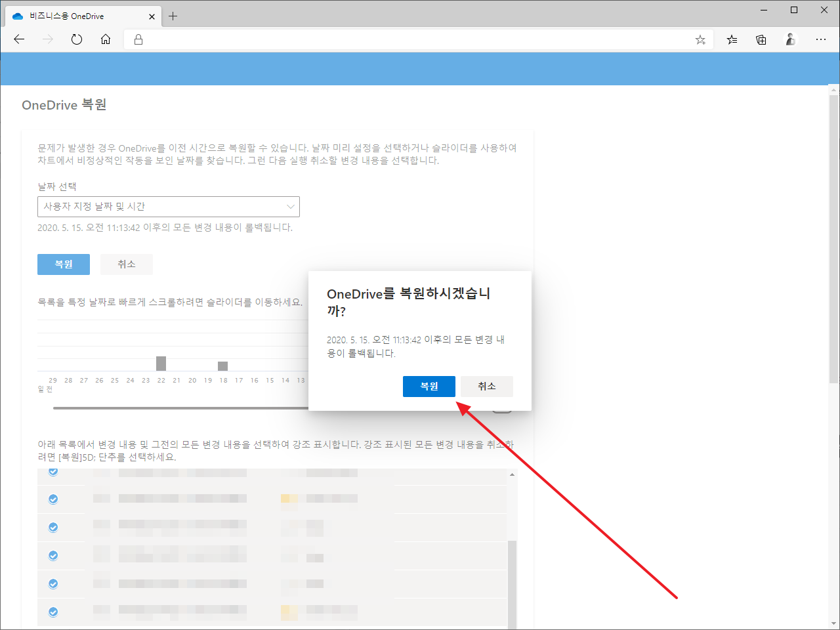Add page to favorites with star icon

pos(700,40)
